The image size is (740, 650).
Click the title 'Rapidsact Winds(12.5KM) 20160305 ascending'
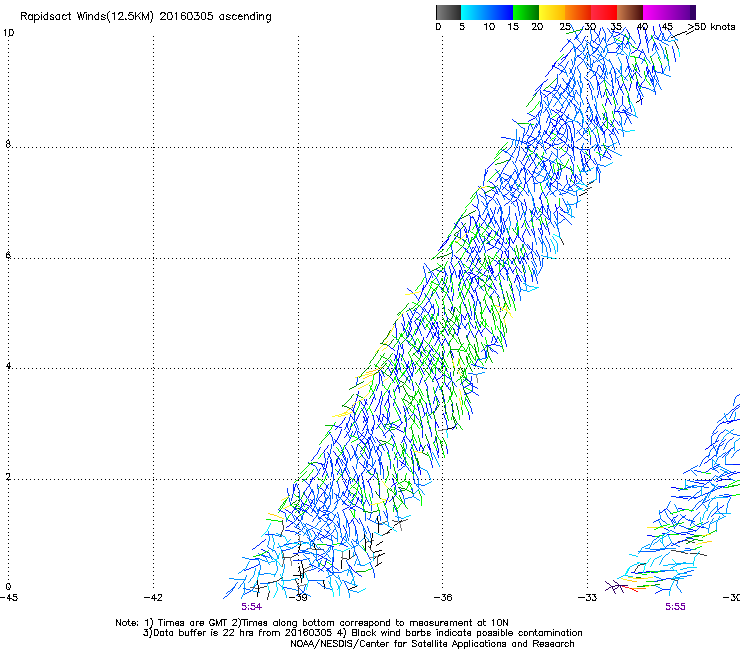pyautogui.click(x=146, y=16)
